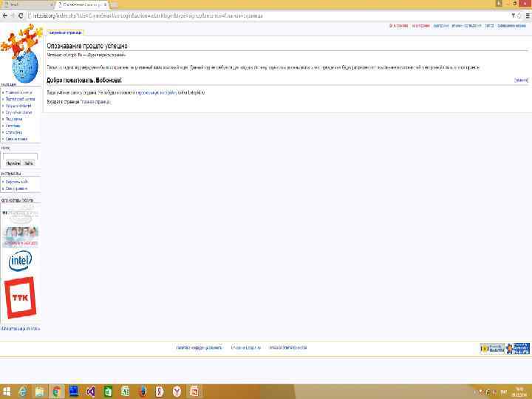The image size is (532, 399).
Task: Follow the Возврат к странице main page link
Action: (95, 102)
